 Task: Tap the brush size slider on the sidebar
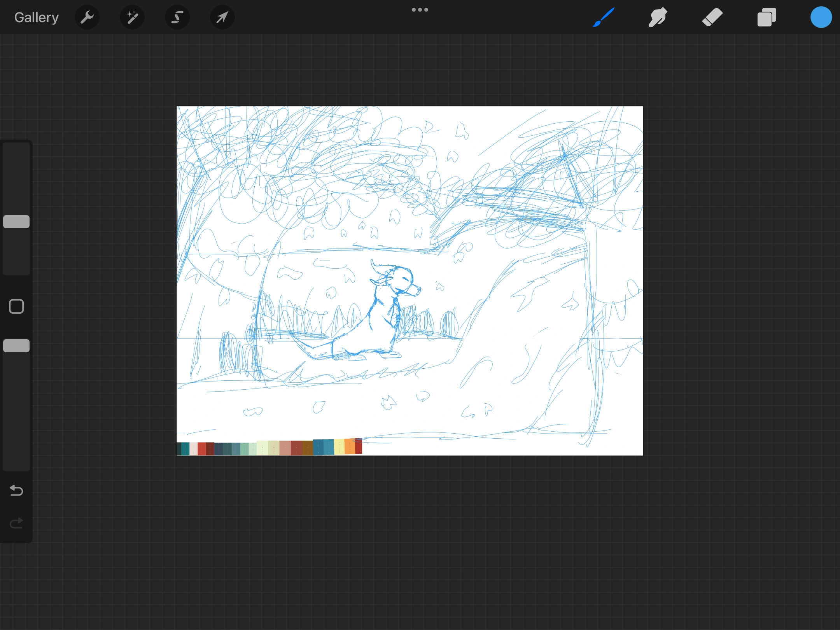(x=16, y=221)
